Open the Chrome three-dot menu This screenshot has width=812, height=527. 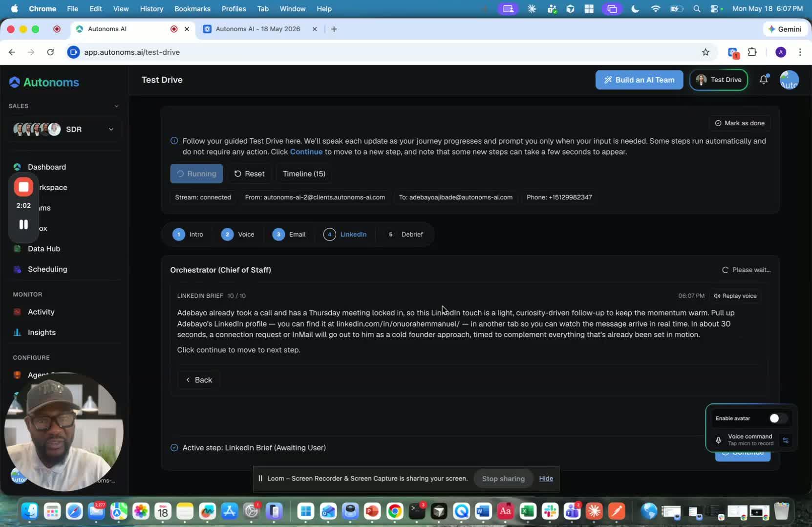(x=800, y=52)
